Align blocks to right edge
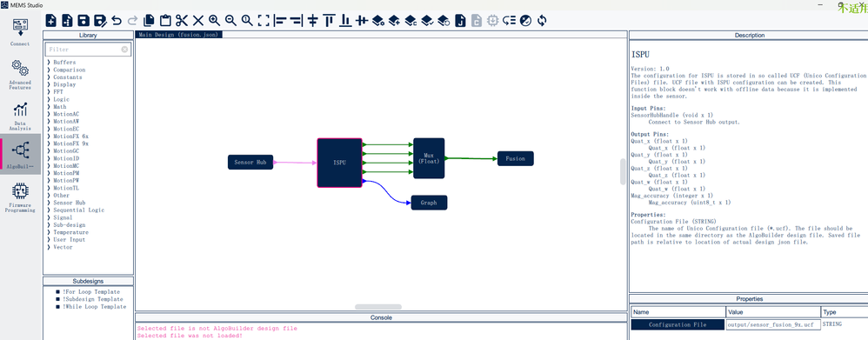Screen dimensions: 868x340 [x=297, y=21]
